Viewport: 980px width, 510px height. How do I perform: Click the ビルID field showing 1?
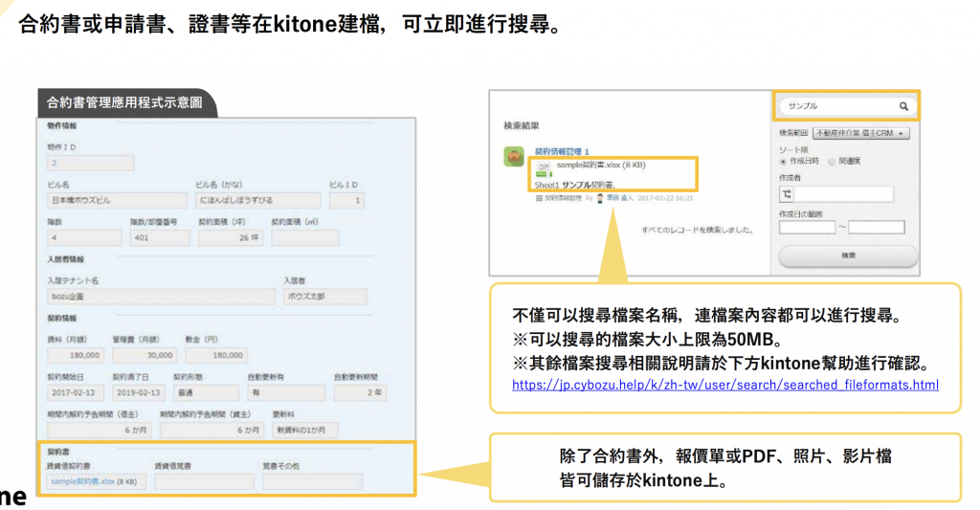346,201
